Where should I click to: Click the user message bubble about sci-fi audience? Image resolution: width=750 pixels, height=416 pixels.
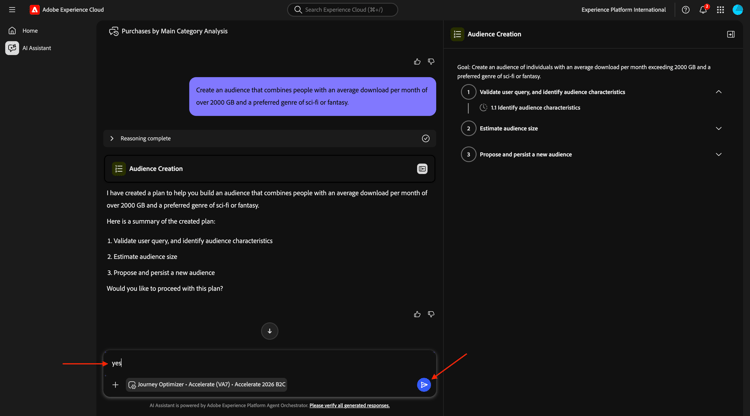[312, 96]
